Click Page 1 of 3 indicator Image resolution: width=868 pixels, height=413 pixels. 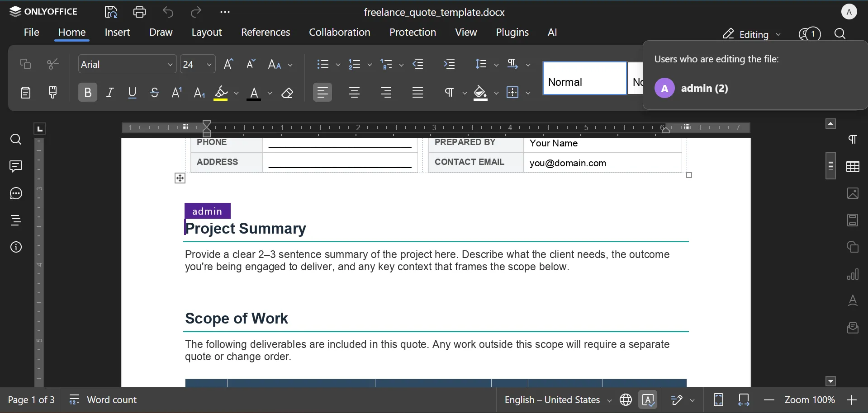pos(31,400)
